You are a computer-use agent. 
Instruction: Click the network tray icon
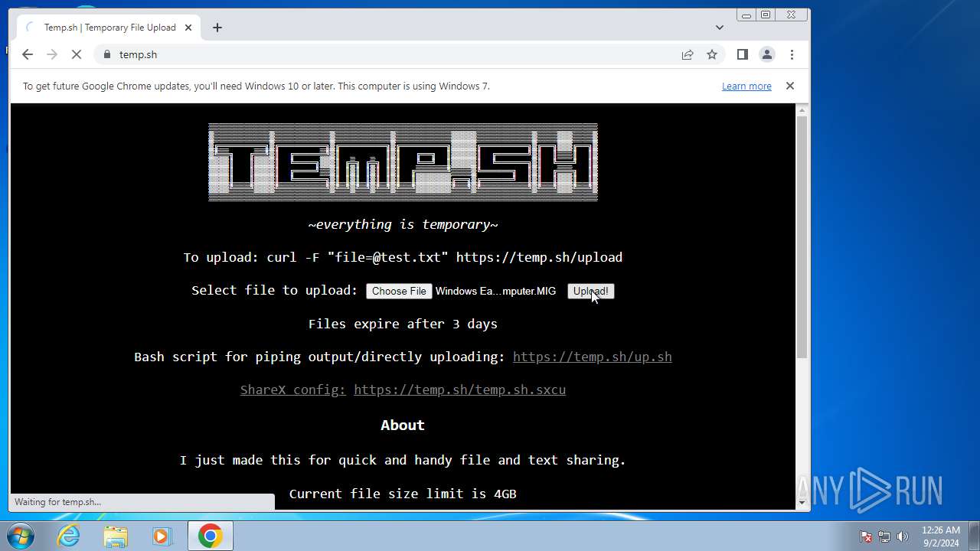[884, 536]
